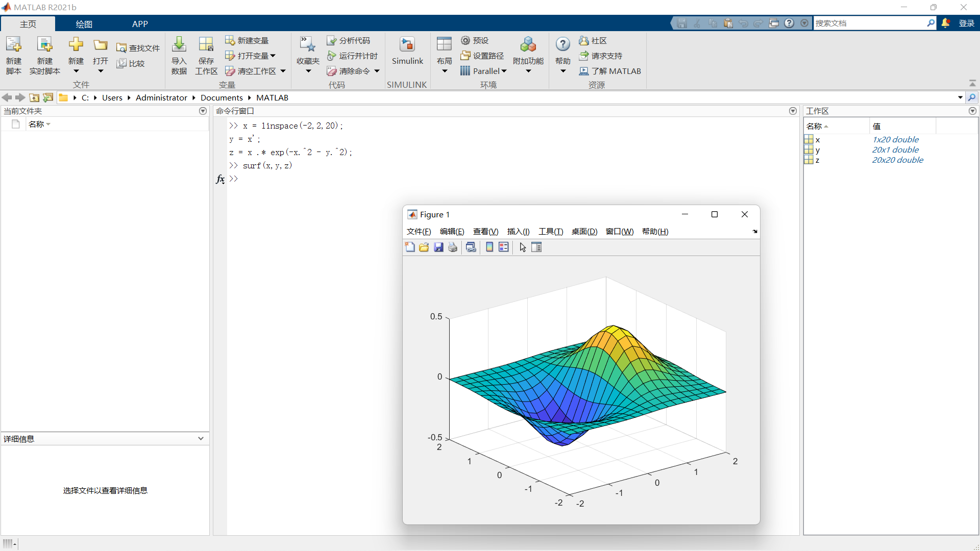Image resolution: width=980 pixels, height=551 pixels.
Task: Click the Search Documentation (搜索文档) field
Action: click(870, 23)
